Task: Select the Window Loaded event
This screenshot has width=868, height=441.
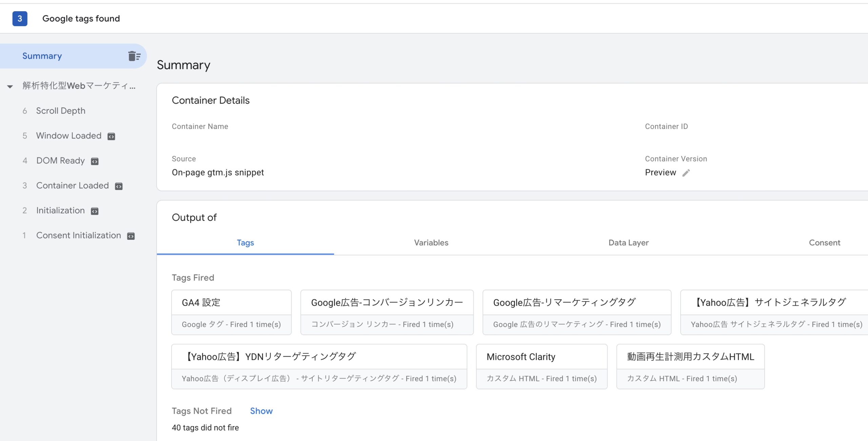Action: [x=69, y=136]
